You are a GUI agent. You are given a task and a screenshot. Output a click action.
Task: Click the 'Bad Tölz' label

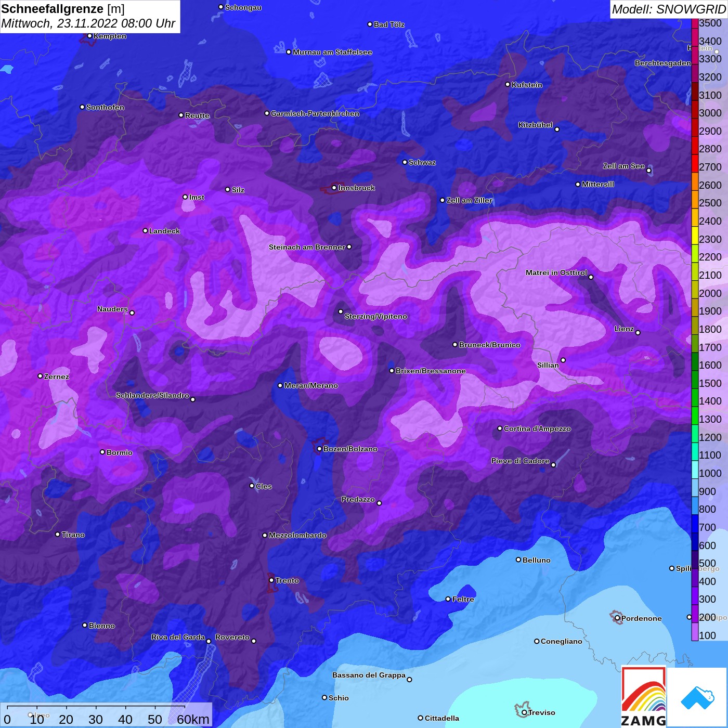389,24
